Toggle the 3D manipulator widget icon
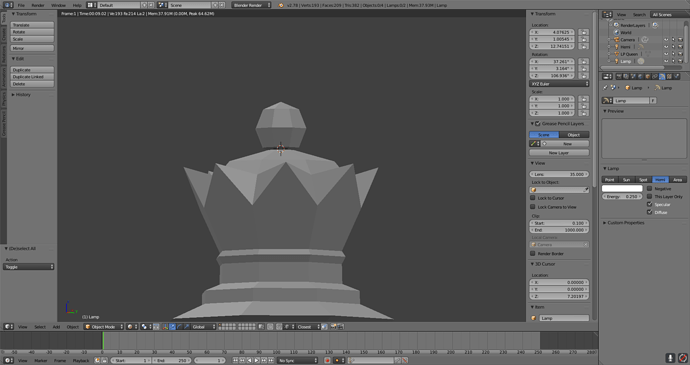The height and width of the screenshot is (365, 690). pos(165,327)
